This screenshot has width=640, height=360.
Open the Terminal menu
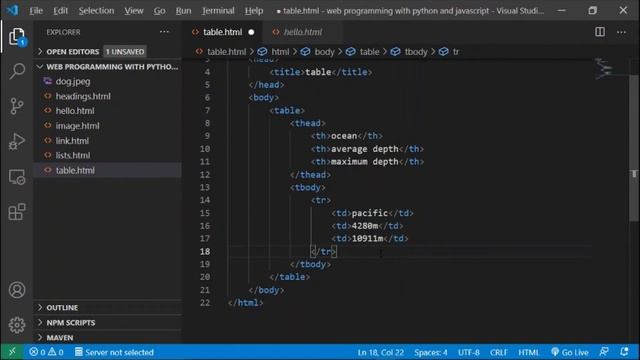coord(218,11)
